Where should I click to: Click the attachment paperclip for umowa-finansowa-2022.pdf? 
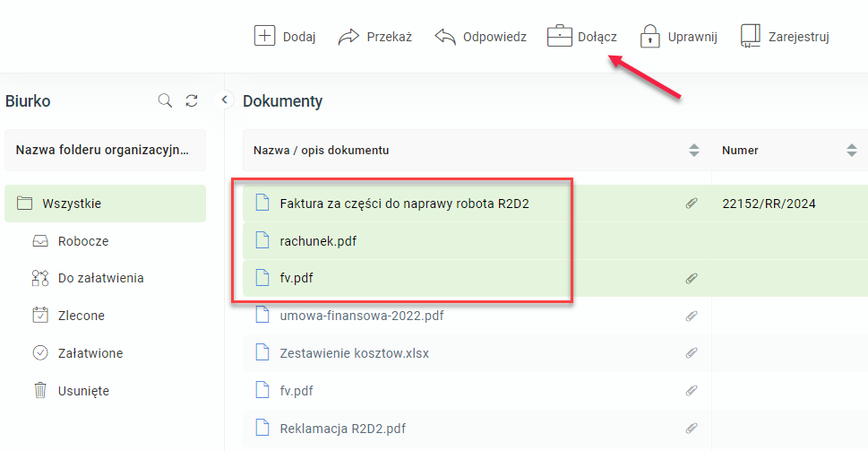(x=692, y=316)
